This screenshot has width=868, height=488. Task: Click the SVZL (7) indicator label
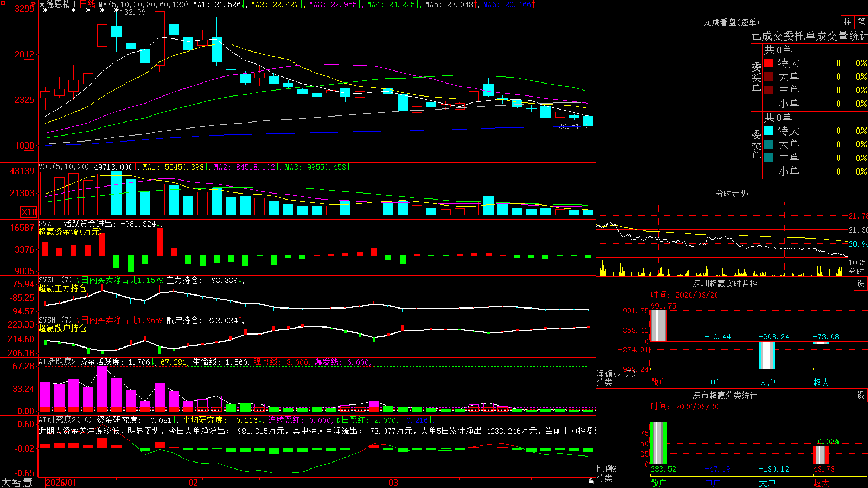point(55,280)
